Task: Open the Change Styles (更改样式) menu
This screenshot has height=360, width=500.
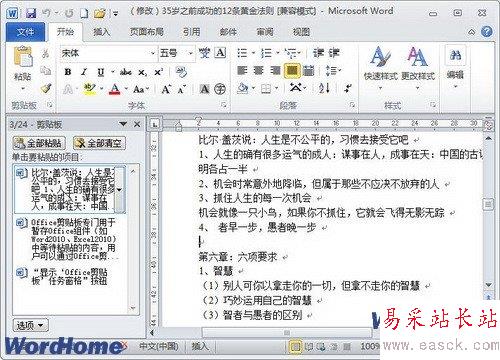Action: 418,68
